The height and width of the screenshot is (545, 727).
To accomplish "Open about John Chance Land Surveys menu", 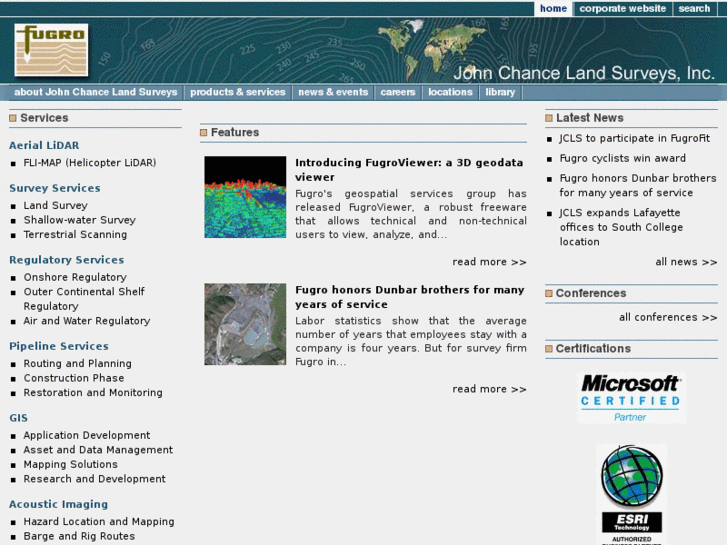I will click(x=96, y=92).
